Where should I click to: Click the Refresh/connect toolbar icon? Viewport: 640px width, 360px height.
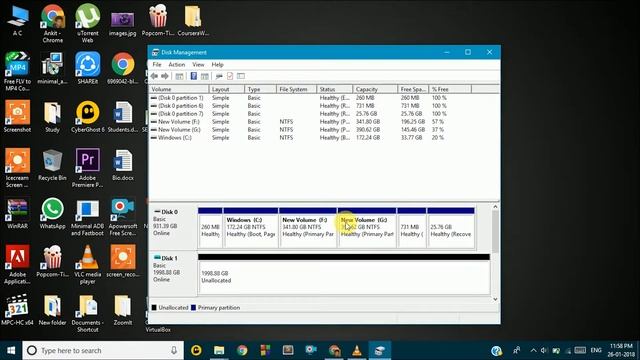click(219, 76)
